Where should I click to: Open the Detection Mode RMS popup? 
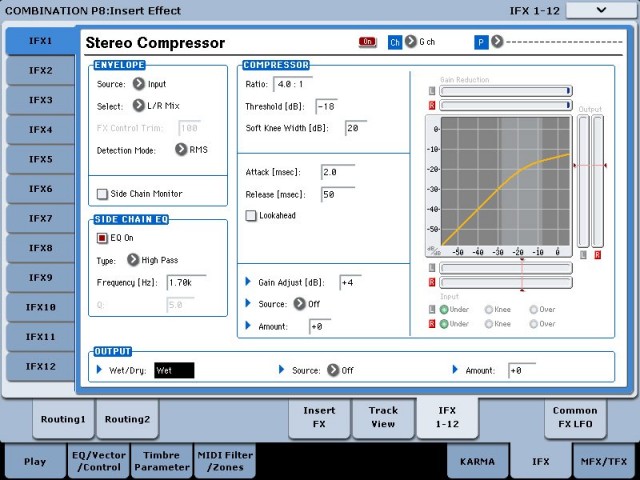click(181, 150)
